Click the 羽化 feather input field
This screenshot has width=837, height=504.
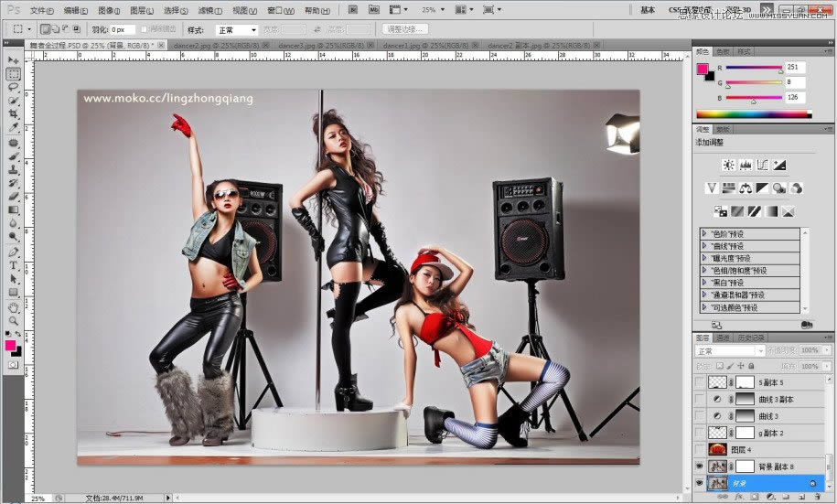(x=122, y=29)
